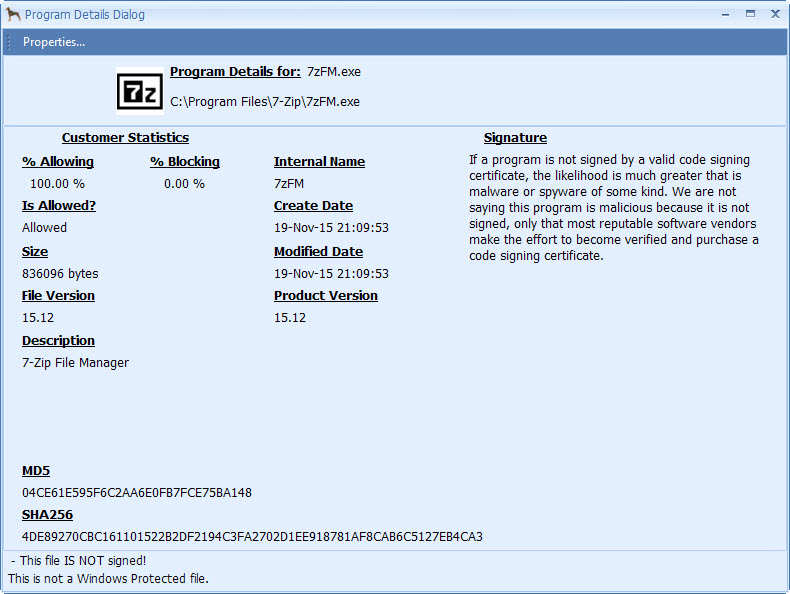Click the File Version label

[58, 296]
